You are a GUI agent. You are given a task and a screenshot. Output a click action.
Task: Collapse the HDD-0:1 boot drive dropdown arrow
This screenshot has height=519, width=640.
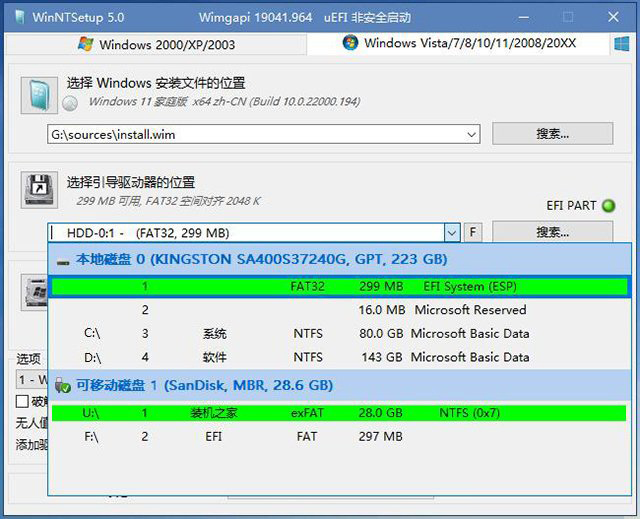click(x=452, y=233)
